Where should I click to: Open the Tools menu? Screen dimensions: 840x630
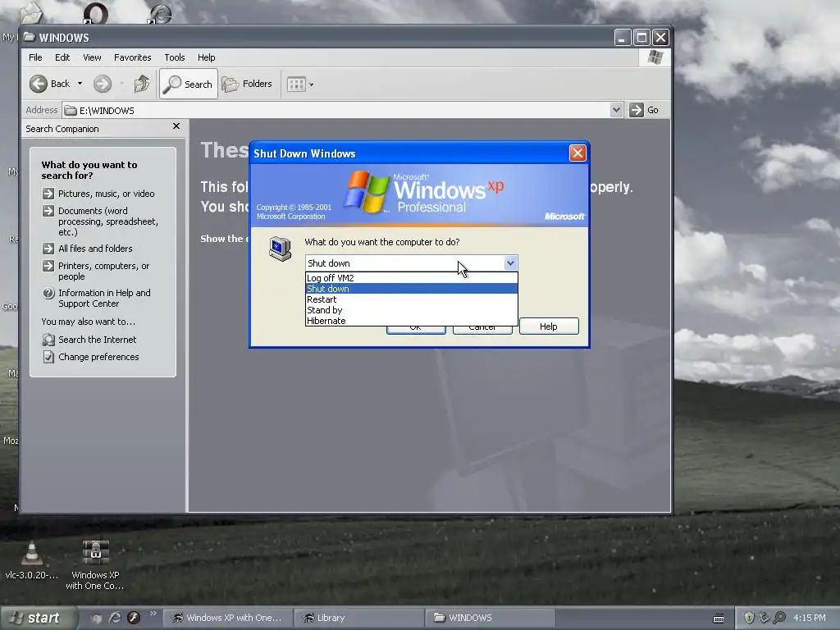tap(175, 57)
